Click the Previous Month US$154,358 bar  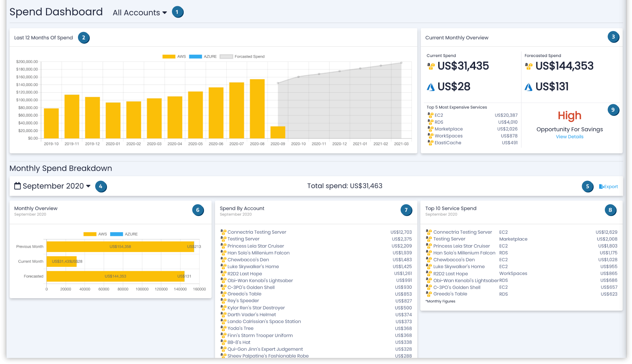coord(120,247)
